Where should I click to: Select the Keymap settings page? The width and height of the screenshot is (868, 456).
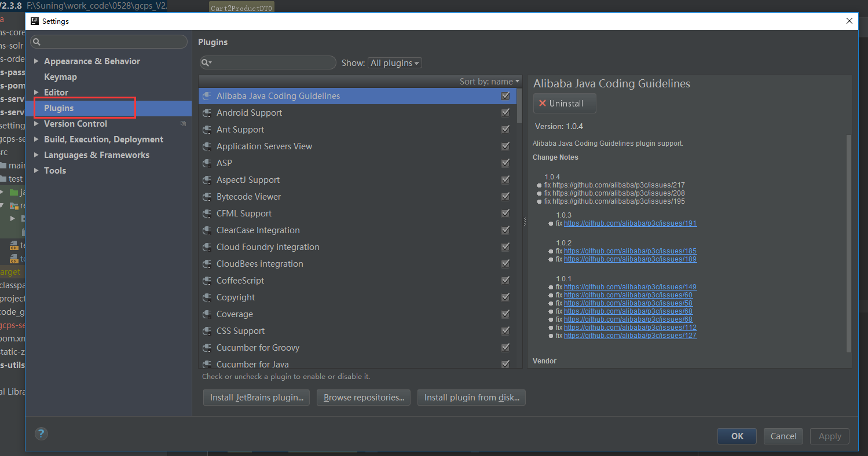pos(60,77)
